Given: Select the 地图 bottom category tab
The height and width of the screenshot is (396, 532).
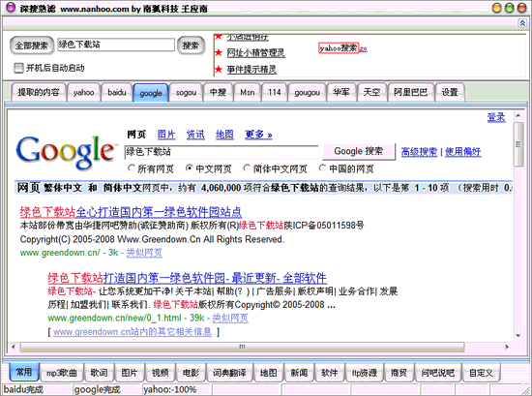Looking at the screenshot, I should tap(269, 373).
